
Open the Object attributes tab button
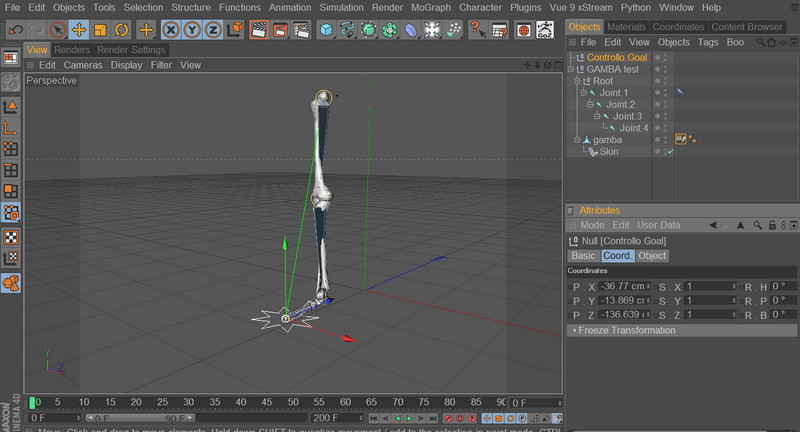[x=652, y=256]
